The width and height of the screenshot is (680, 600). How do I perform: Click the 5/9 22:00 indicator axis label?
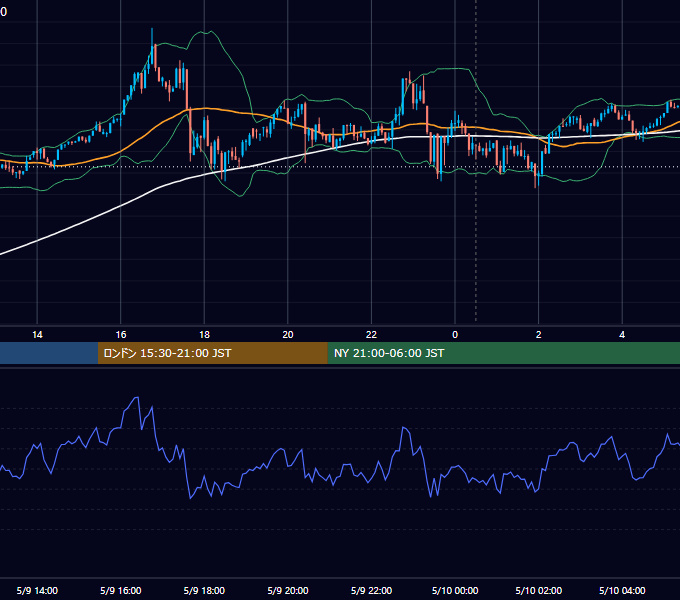(x=371, y=590)
